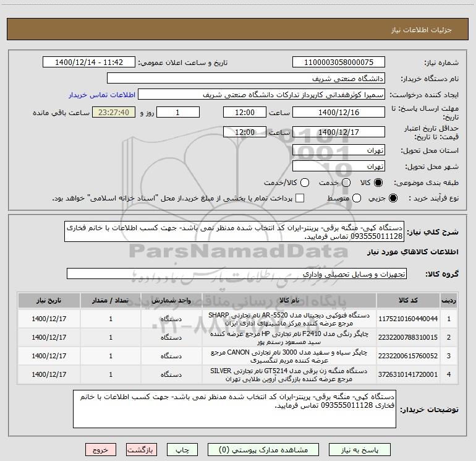Click the announcement date field 1400/12/14 - 11:42
This screenshot has width=476, height=461.
point(89,62)
